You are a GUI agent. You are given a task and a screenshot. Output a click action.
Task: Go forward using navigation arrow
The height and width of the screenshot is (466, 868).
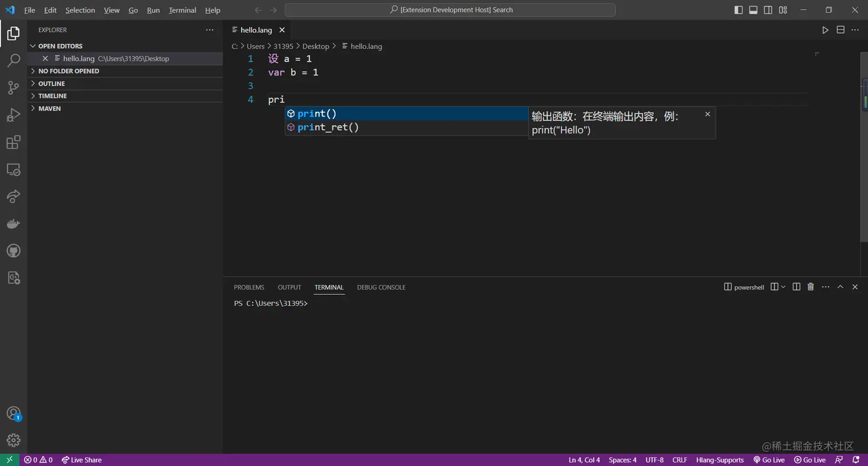pos(273,10)
